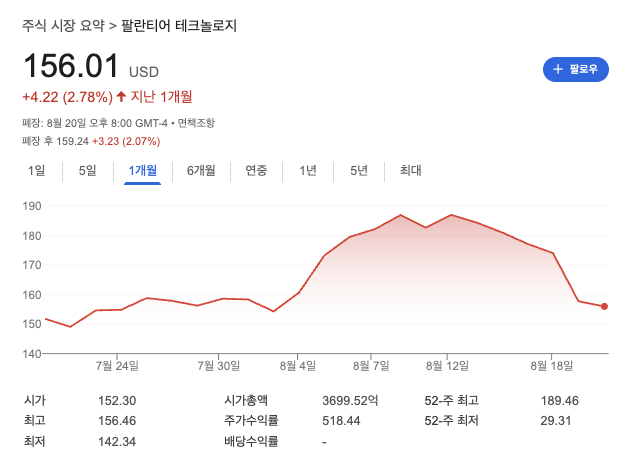Click the 지난 1개월 period text
This screenshot has height=460, width=644.
tap(161, 97)
